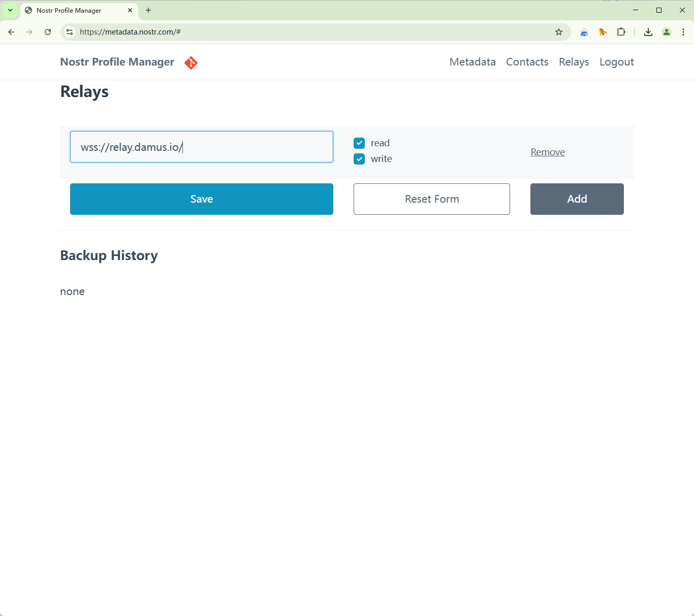Open the downloads tray icon
Viewport: 694px width, 616px height.
pos(648,32)
